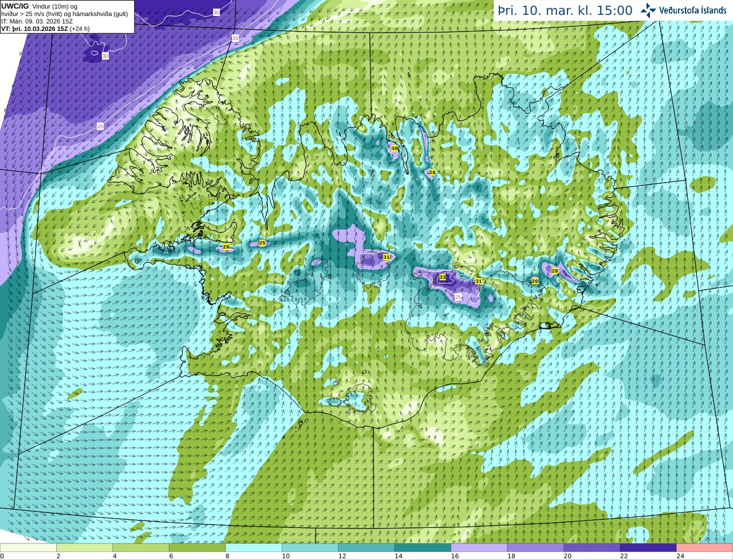Pick the pale cream 0–2 m/s legend swatch
Viewport: 733px width, 560px height.
pos(29,548)
